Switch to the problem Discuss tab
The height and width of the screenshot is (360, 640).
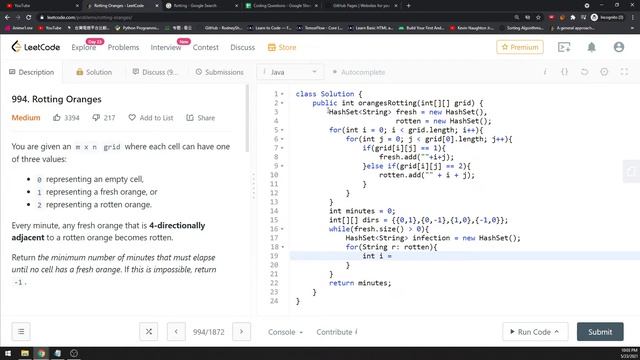[155, 72]
